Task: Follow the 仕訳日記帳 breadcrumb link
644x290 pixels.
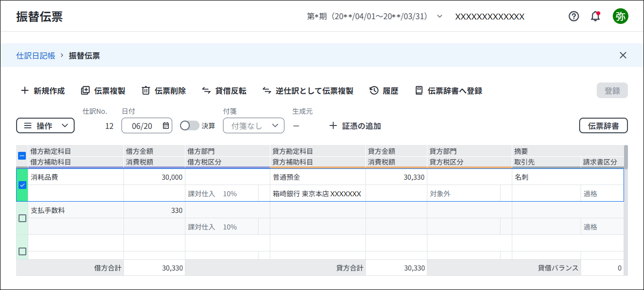Action: click(36, 55)
